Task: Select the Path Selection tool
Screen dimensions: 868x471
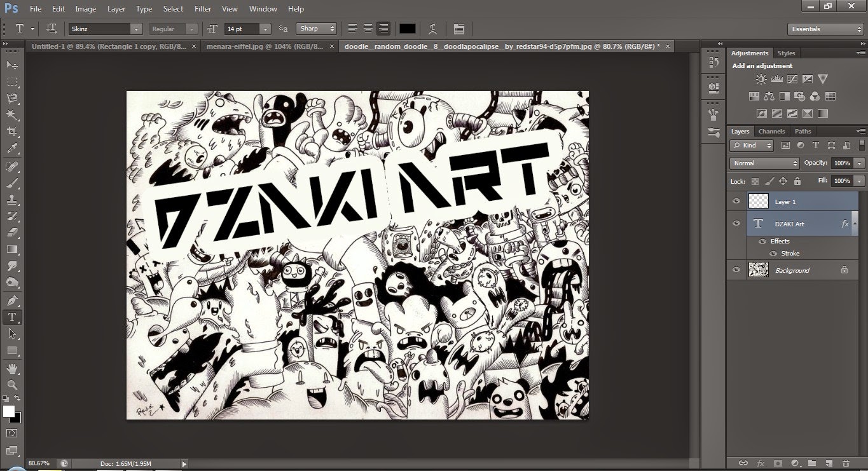Action: (x=12, y=333)
